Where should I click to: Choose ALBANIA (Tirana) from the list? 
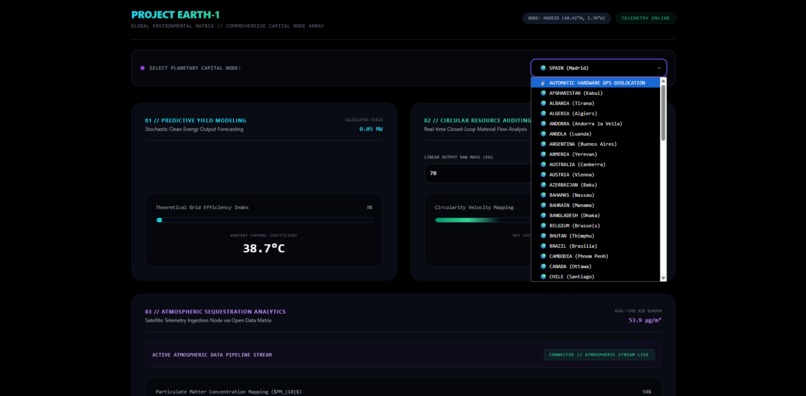[x=595, y=103]
